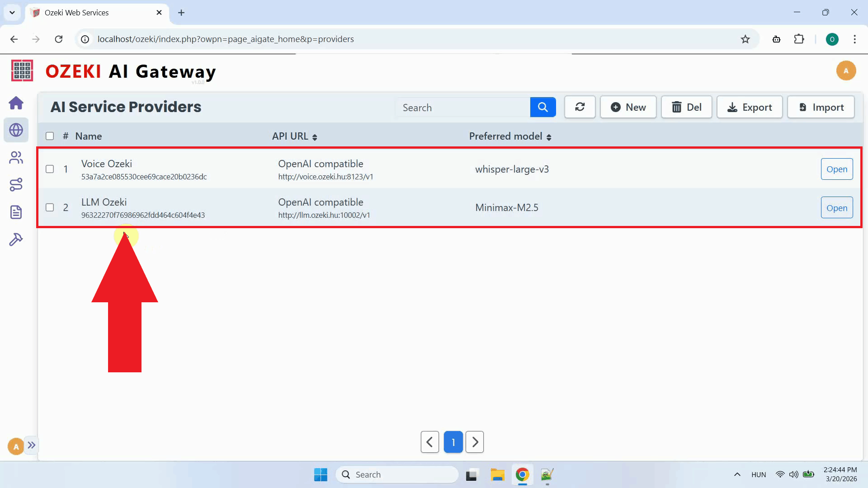Select the globe Providers icon in sidebar
868x488 pixels.
tap(16, 130)
